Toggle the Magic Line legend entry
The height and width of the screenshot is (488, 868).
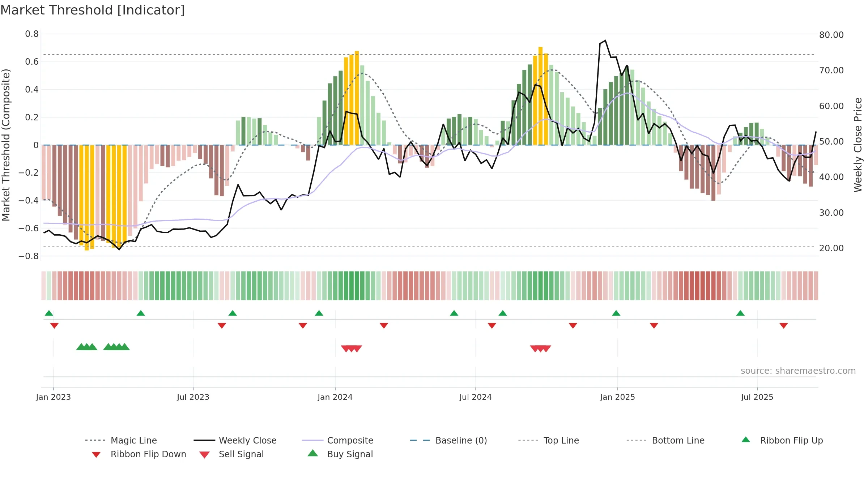pyautogui.click(x=121, y=440)
